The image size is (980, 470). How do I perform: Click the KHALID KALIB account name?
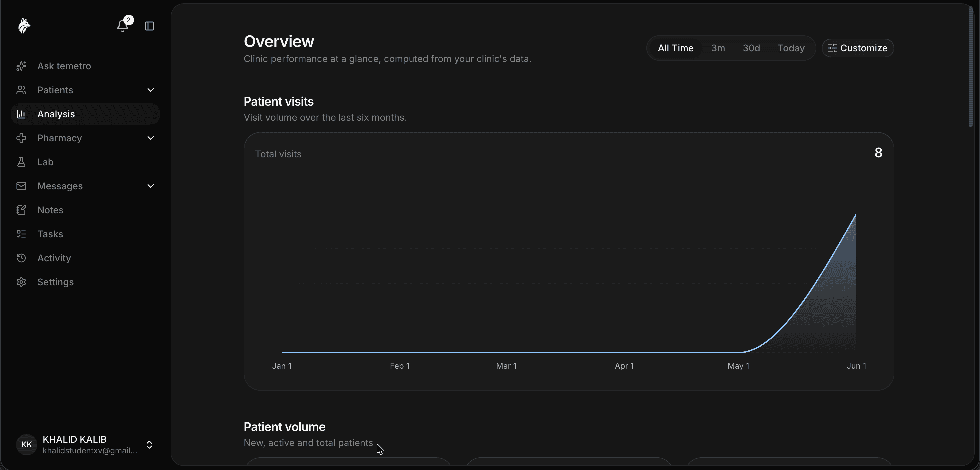pos(75,439)
